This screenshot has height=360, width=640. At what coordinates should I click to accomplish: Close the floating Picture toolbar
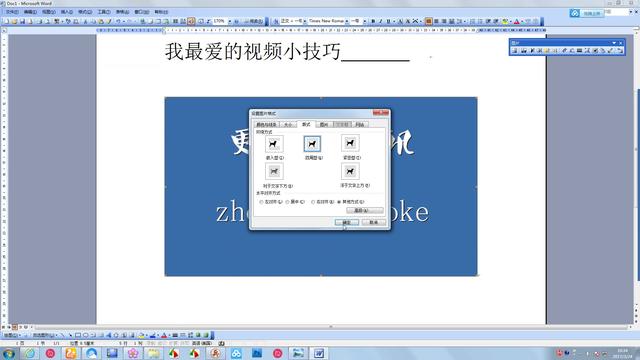(621, 42)
